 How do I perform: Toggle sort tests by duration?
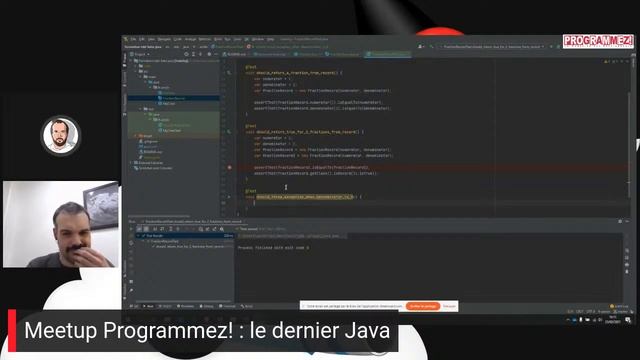pos(162,229)
